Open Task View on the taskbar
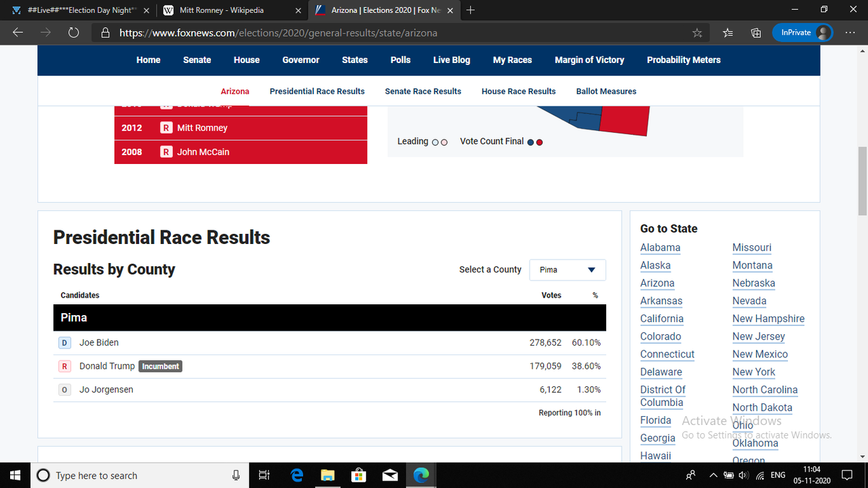Image resolution: width=868 pixels, height=488 pixels. tap(264, 475)
